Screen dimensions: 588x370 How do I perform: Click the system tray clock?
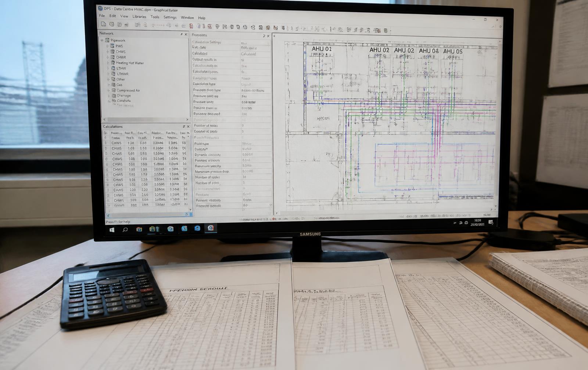click(477, 222)
